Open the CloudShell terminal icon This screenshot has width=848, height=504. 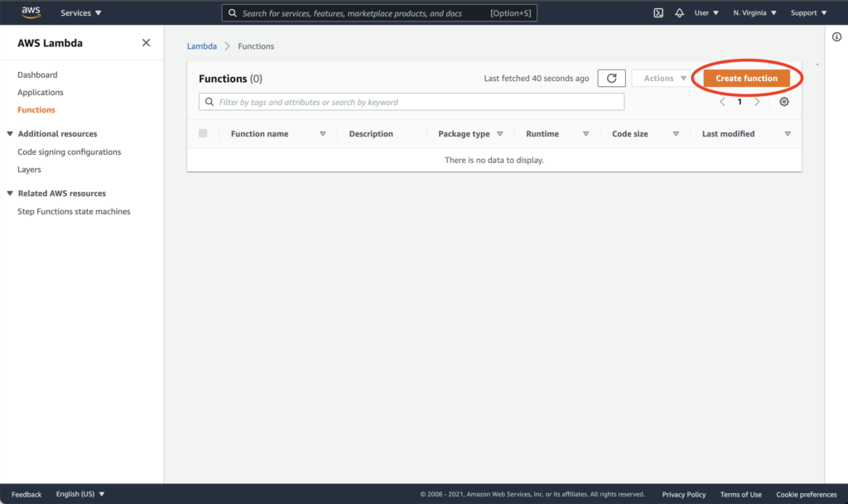pos(658,13)
